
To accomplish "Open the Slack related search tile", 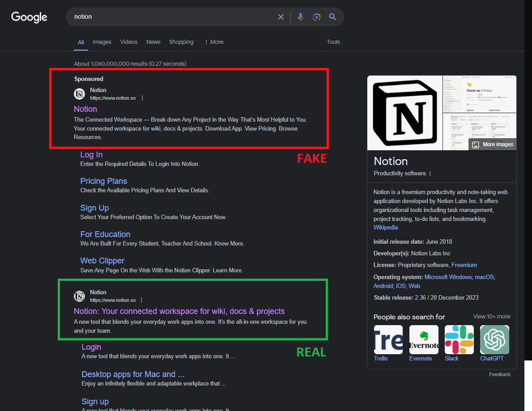I will pos(459,343).
